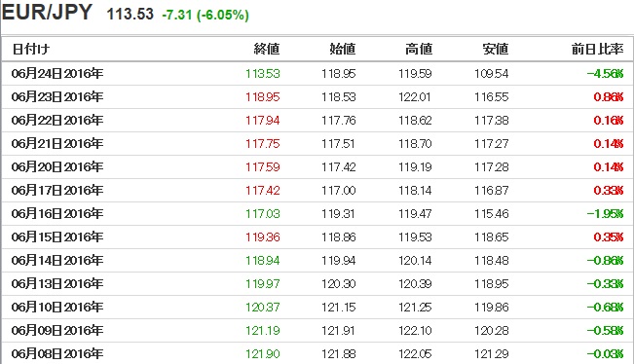Click daily change 0.16%
Viewport: 634px width, 364px height.
coord(609,121)
